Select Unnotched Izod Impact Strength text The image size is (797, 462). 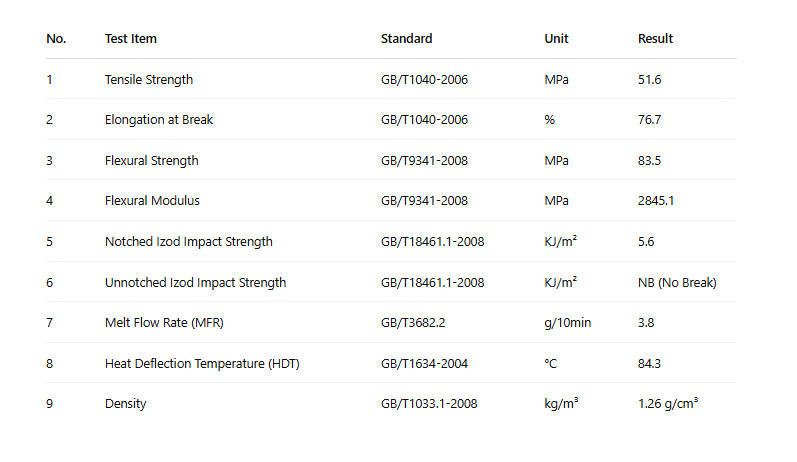(x=196, y=283)
